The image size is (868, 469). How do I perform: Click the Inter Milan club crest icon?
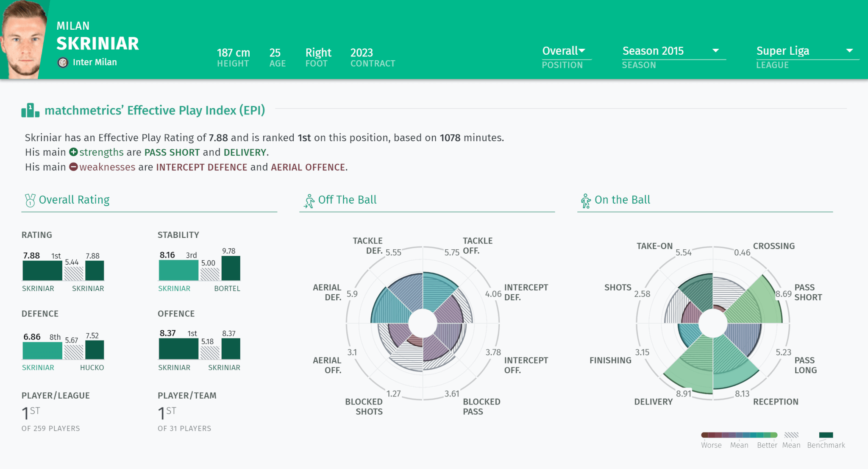[63, 63]
